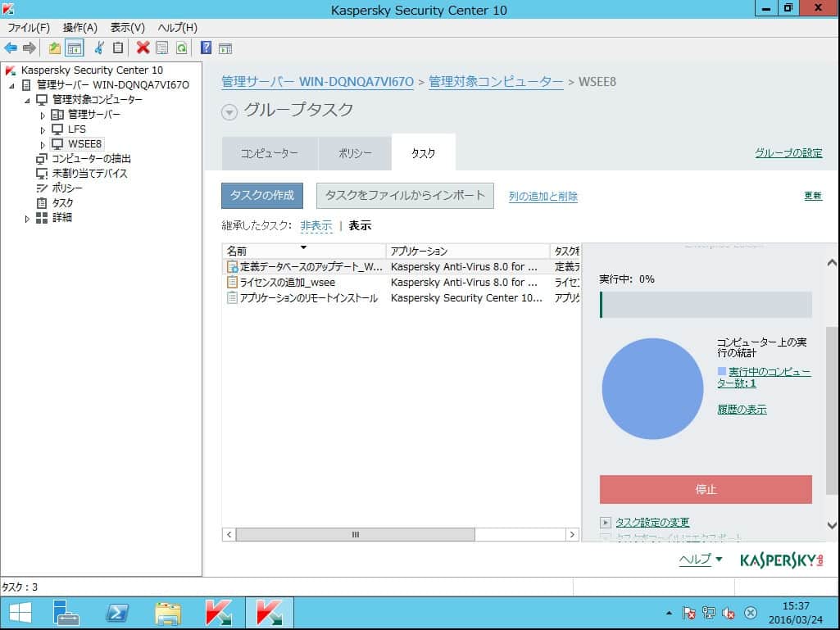
Task: Open タスク node in left tree
Action: 62,203
